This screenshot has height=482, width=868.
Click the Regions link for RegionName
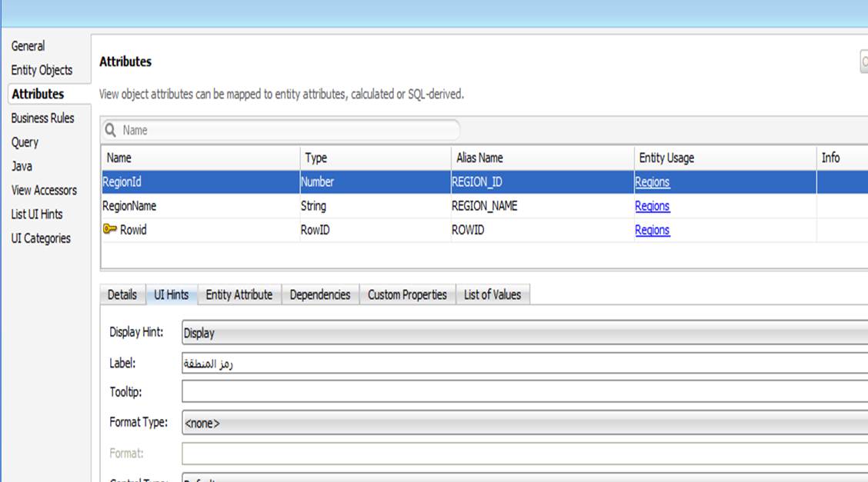tap(652, 206)
